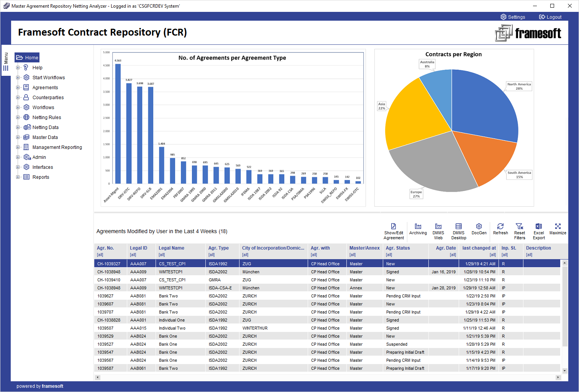579x392 pixels.
Task: Sort by the Legal Name column header
Action: [171, 248]
